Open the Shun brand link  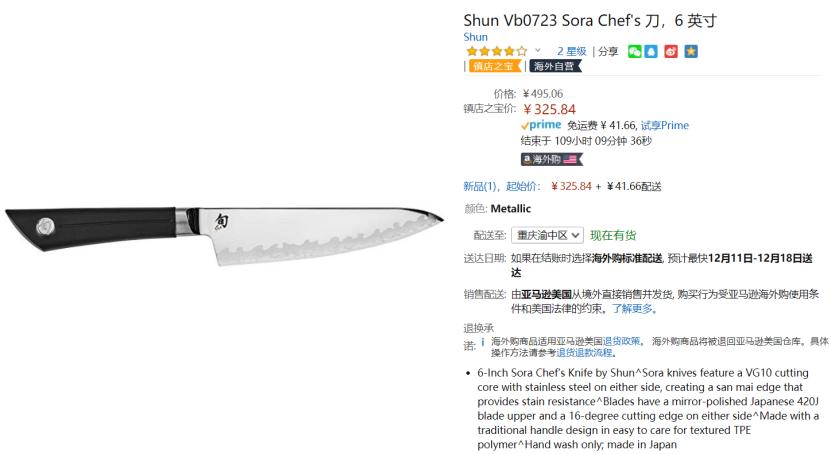[475, 37]
